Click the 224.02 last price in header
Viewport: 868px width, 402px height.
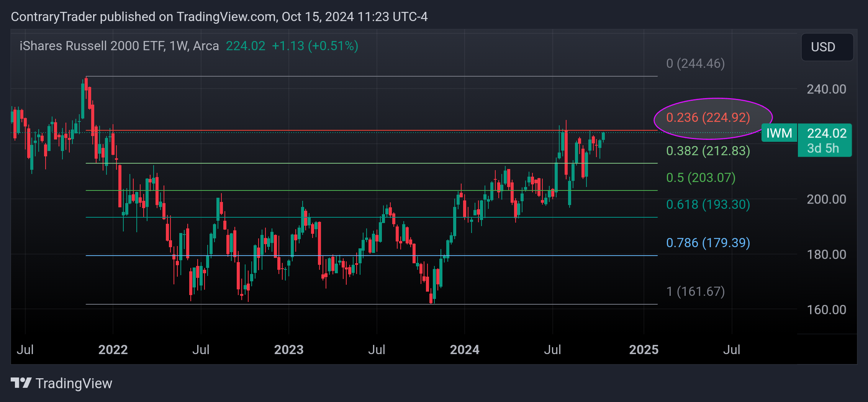(246, 46)
